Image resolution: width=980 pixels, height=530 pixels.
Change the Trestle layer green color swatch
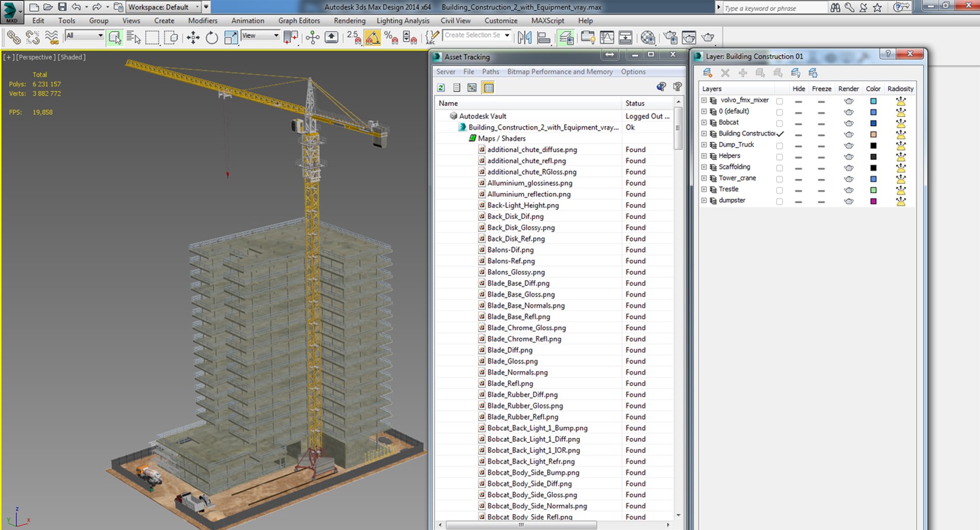pyautogui.click(x=873, y=190)
